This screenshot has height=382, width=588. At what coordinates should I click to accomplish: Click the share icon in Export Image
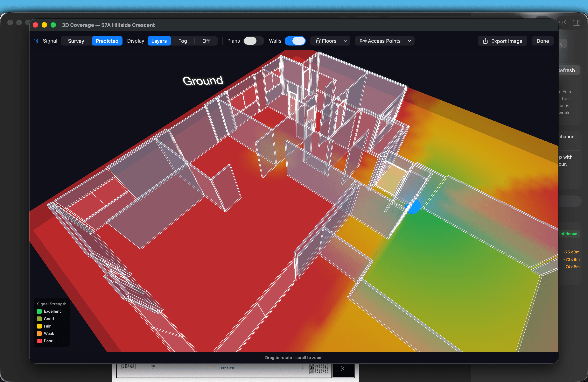[485, 41]
